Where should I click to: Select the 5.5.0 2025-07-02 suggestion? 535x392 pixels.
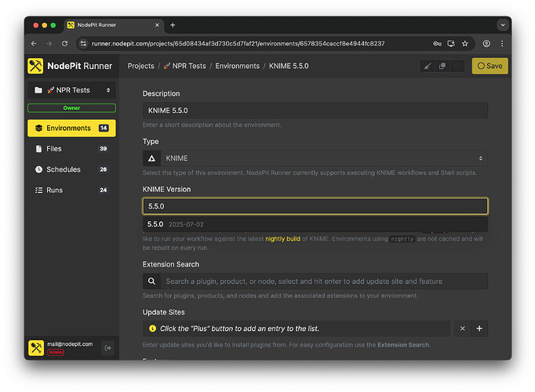coord(315,224)
